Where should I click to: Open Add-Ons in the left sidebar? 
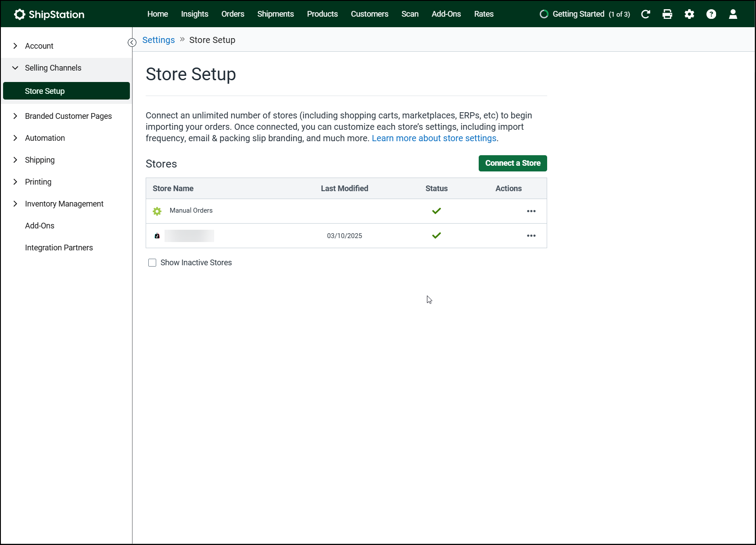(x=39, y=226)
